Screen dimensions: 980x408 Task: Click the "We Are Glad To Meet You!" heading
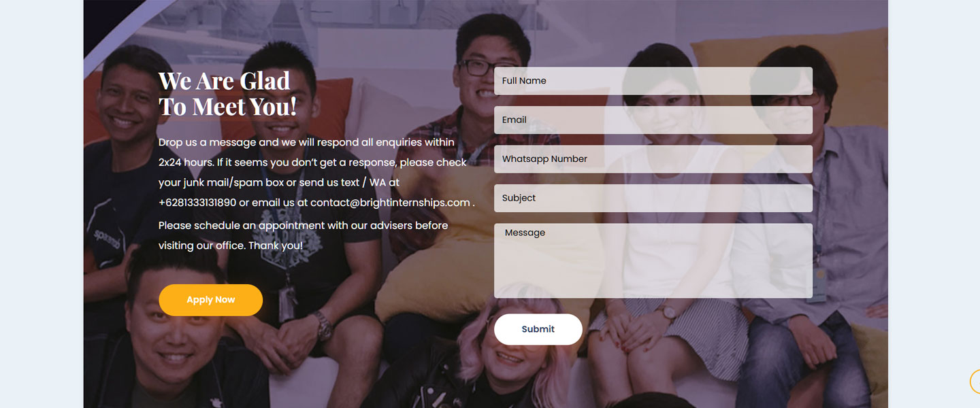click(227, 94)
